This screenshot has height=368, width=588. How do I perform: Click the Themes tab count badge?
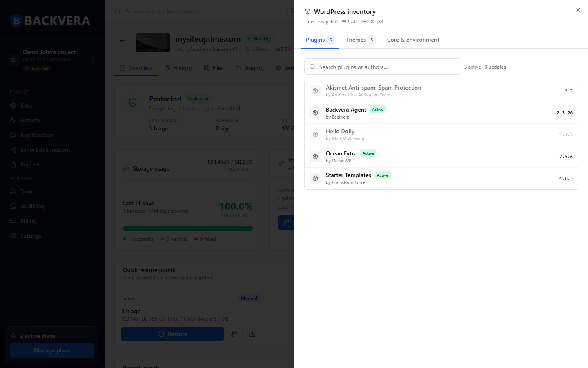coord(372,40)
